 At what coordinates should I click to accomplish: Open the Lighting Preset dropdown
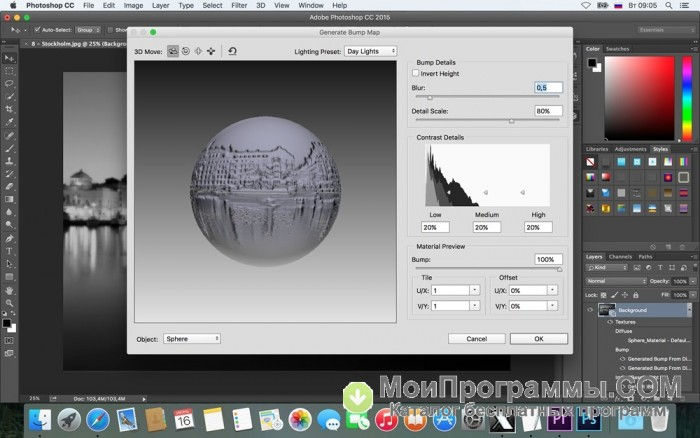tap(371, 51)
